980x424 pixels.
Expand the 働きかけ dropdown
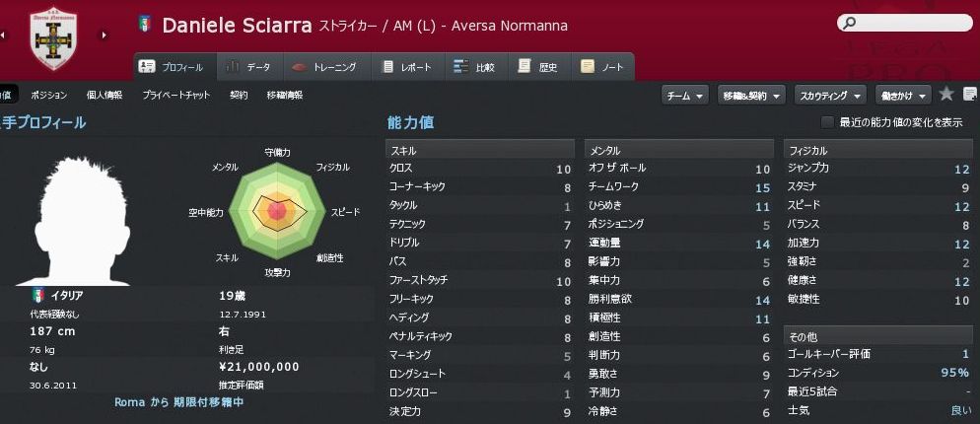point(903,95)
